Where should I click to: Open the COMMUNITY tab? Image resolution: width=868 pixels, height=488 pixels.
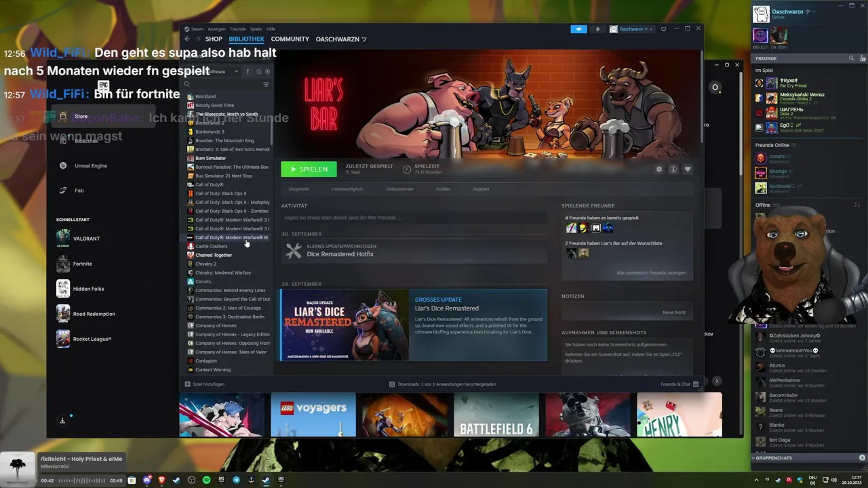290,39
